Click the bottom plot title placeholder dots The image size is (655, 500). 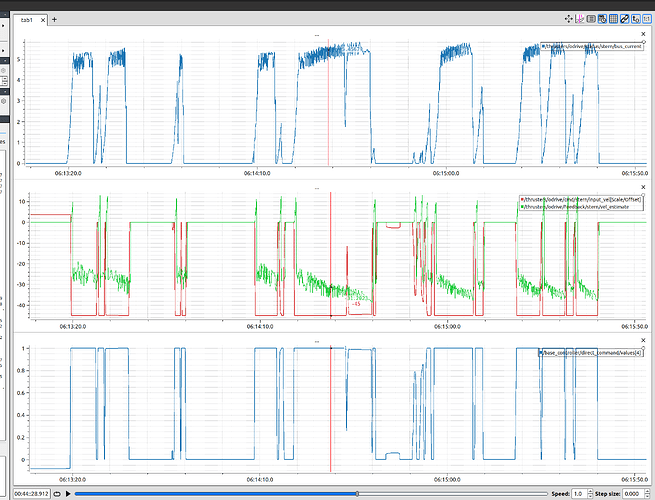click(317, 342)
